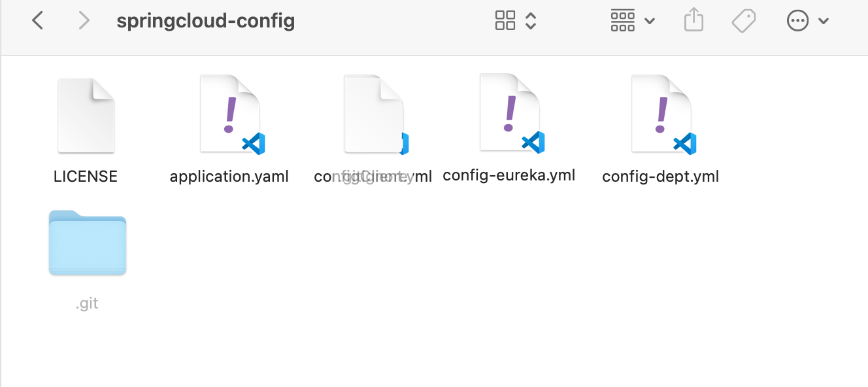Go forward to the next folder

pyautogui.click(x=84, y=21)
